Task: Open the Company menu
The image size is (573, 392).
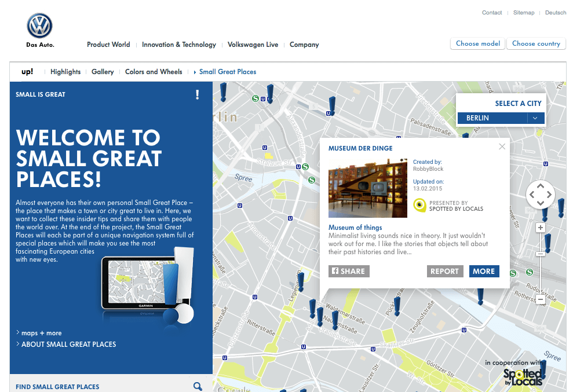Action: (x=304, y=45)
